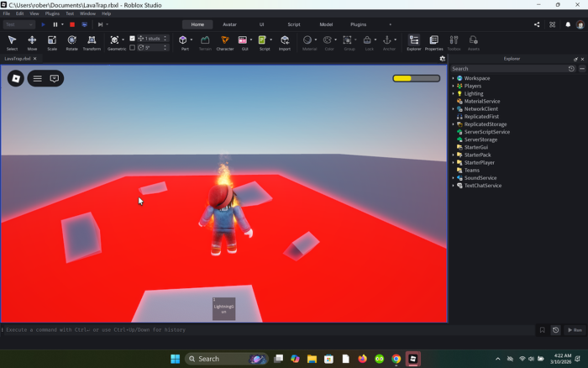Screen dimensions: 588x368
Task: Open the Assets manager
Action: (474, 43)
